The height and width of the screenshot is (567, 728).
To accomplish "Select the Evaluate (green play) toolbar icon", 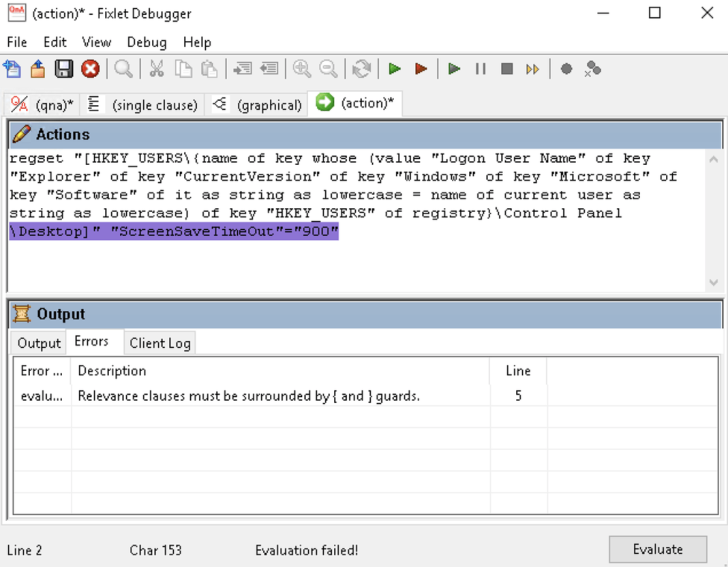I will [x=395, y=69].
